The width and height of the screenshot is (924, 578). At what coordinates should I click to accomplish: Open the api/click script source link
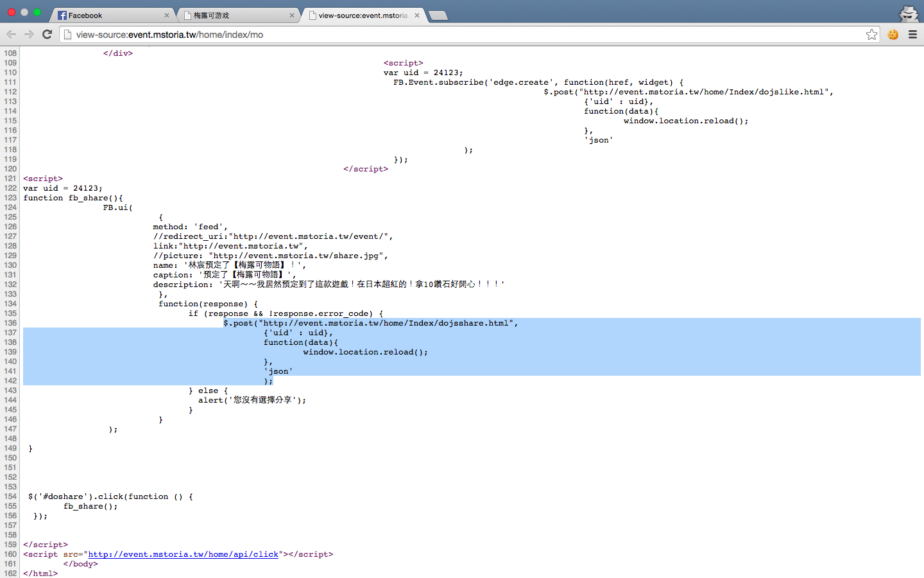pyautogui.click(x=184, y=554)
